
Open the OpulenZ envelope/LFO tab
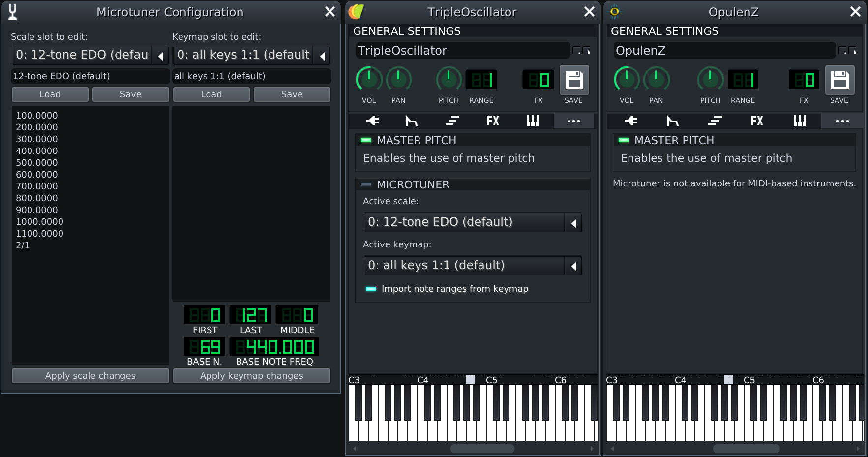(x=672, y=121)
